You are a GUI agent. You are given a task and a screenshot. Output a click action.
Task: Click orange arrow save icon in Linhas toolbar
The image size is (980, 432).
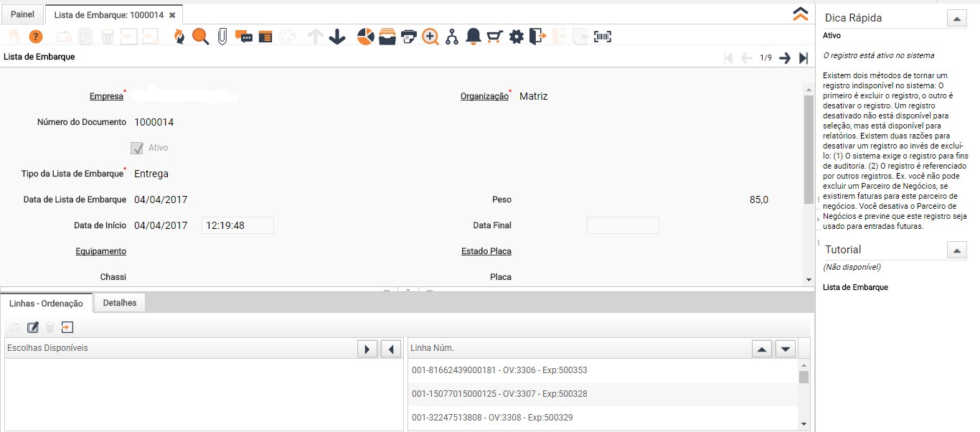click(x=67, y=327)
